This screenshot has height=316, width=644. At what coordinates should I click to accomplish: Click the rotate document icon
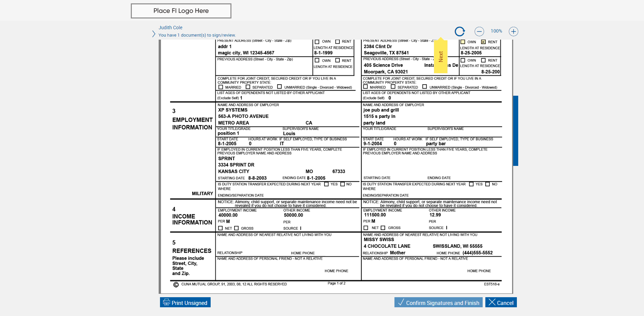[460, 31]
